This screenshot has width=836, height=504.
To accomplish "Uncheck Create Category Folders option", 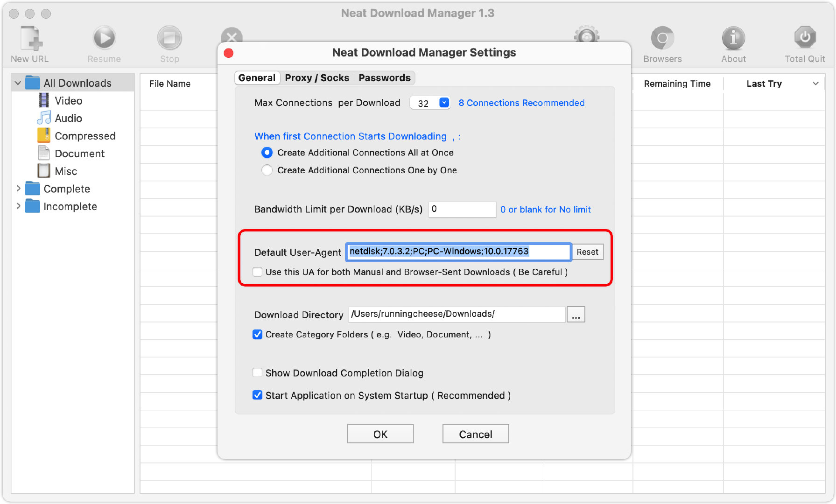I will [x=257, y=335].
